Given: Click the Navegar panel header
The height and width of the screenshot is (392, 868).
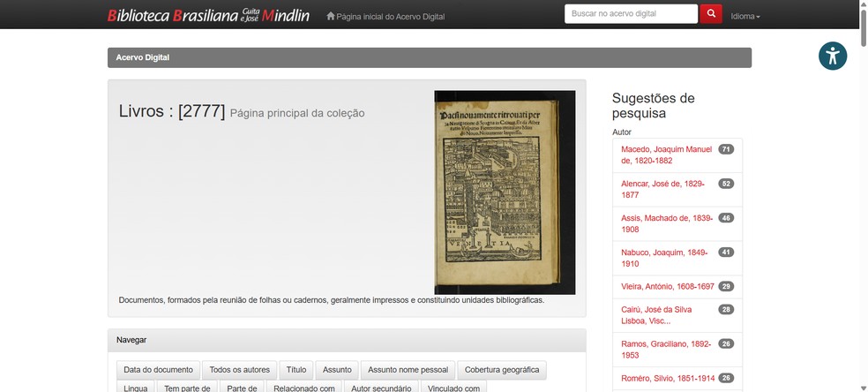Looking at the screenshot, I should point(347,341).
